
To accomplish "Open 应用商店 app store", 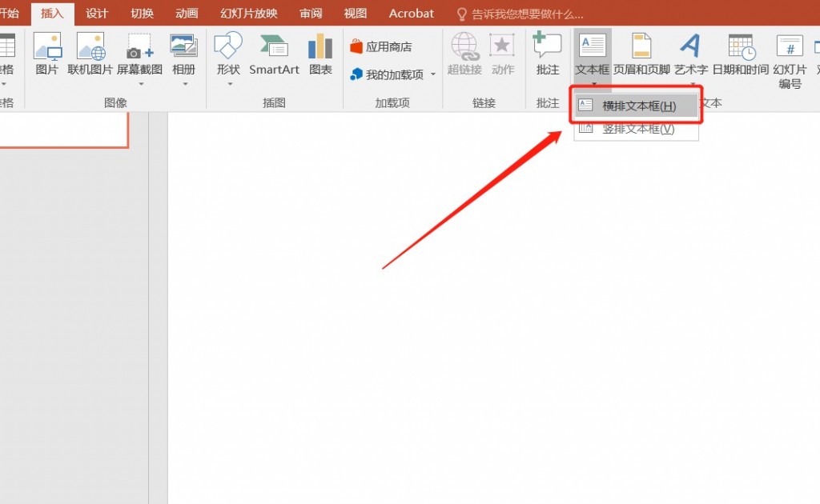I will [381, 47].
